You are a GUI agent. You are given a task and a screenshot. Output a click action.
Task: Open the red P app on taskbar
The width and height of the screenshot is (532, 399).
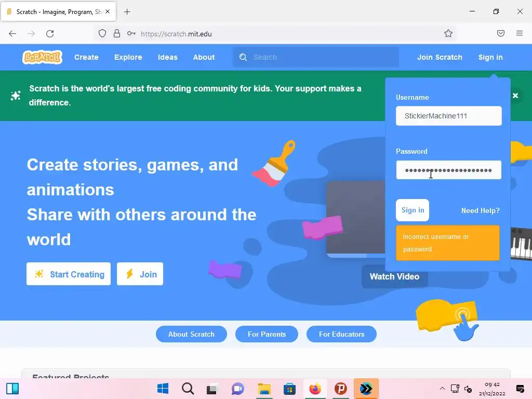click(341, 389)
